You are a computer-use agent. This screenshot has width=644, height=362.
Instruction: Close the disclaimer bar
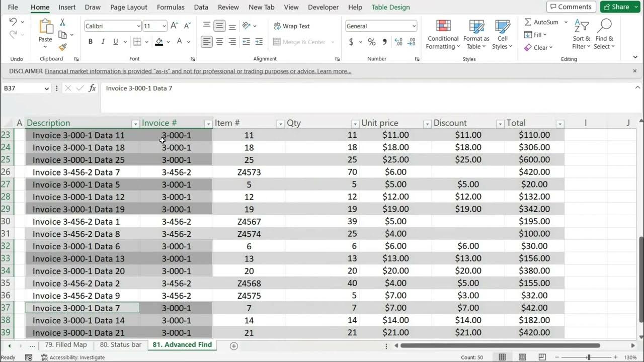click(634, 71)
